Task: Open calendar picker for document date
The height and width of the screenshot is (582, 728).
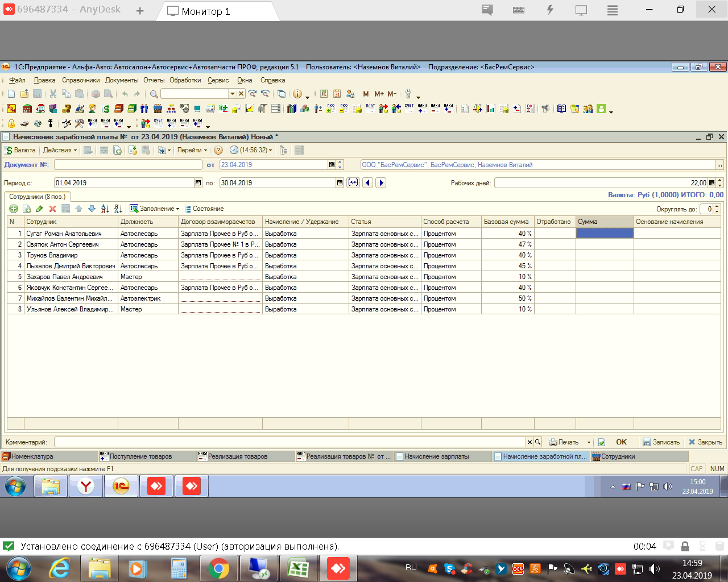Action: click(x=332, y=165)
